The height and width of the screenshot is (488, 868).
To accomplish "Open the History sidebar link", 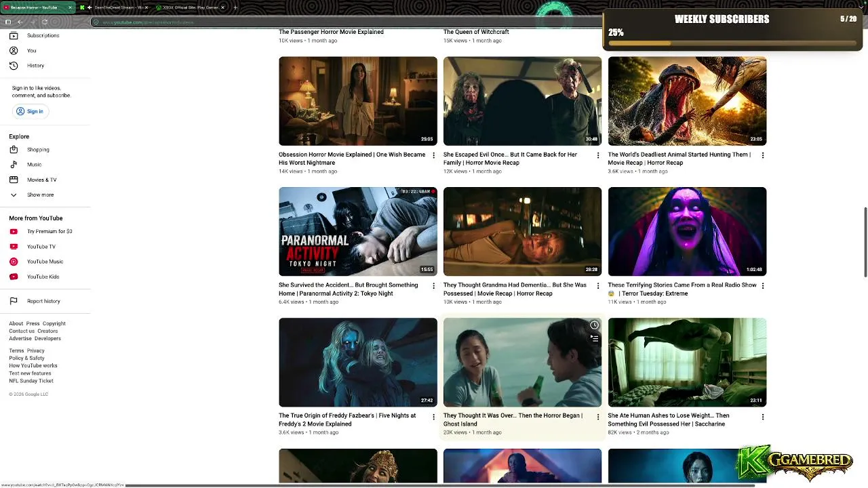I will (35, 66).
